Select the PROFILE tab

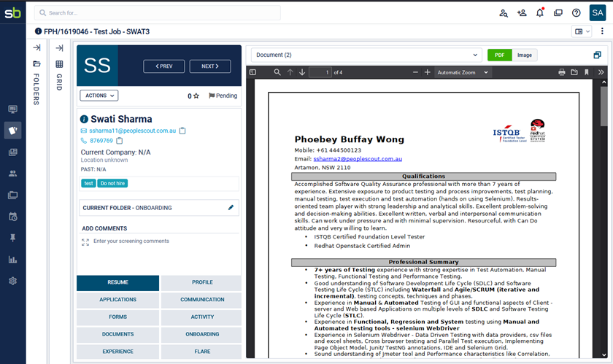coord(202,282)
